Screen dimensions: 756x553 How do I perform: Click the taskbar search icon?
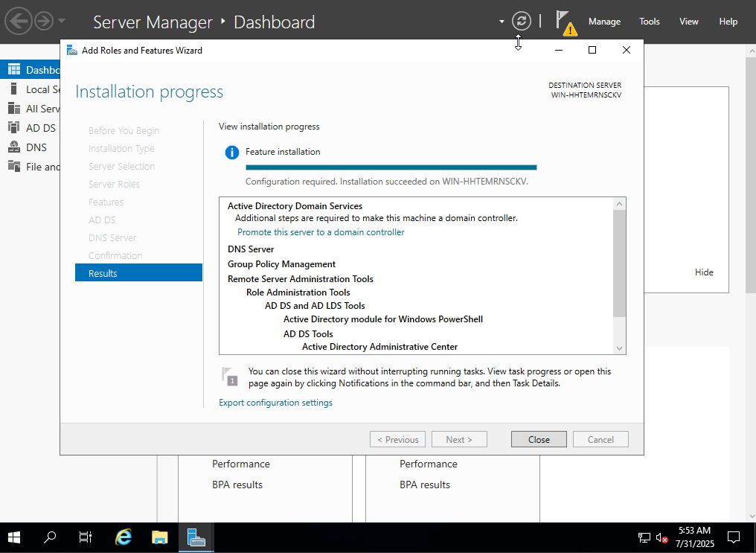click(50, 537)
